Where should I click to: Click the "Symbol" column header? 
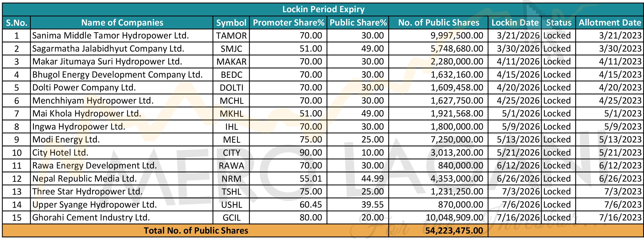click(231, 23)
